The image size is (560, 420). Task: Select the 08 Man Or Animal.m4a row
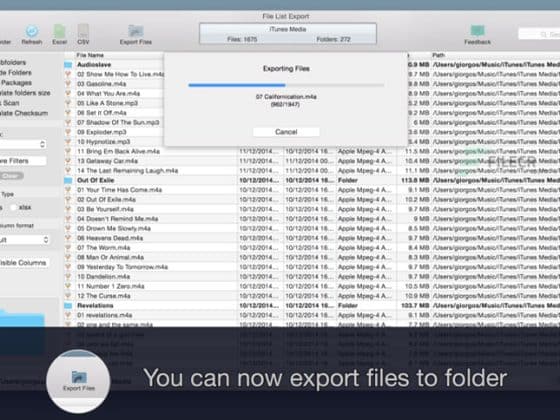[312, 258]
